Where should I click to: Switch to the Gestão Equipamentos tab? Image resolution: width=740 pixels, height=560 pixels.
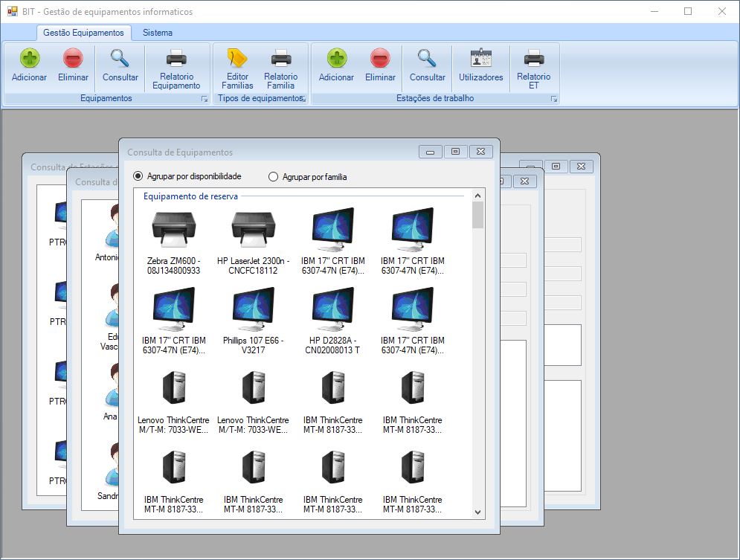83,33
